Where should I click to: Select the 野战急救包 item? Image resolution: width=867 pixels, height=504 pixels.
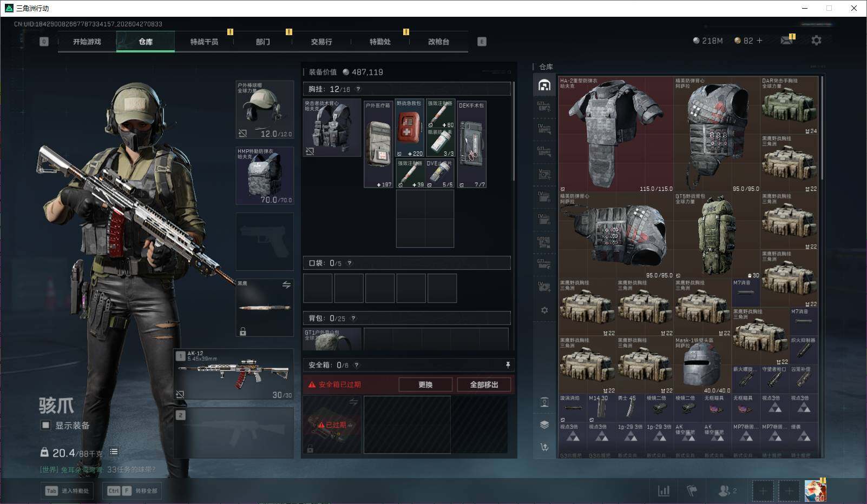pos(410,128)
